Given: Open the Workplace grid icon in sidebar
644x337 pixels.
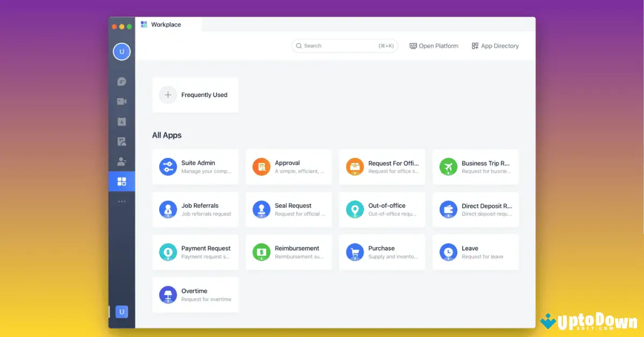Looking at the screenshot, I should [x=122, y=181].
